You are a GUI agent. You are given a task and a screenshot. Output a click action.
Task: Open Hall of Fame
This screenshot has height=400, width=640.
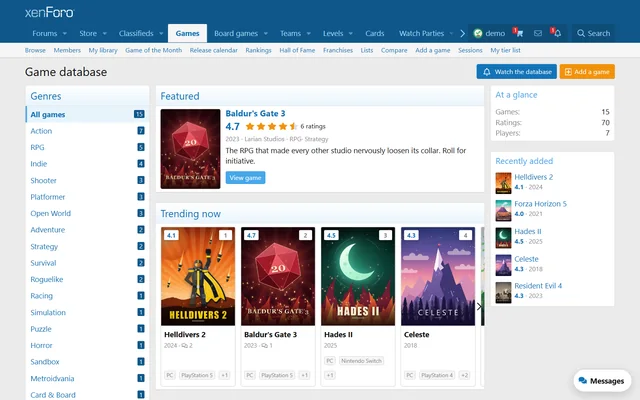pyautogui.click(x=297, y=50)
